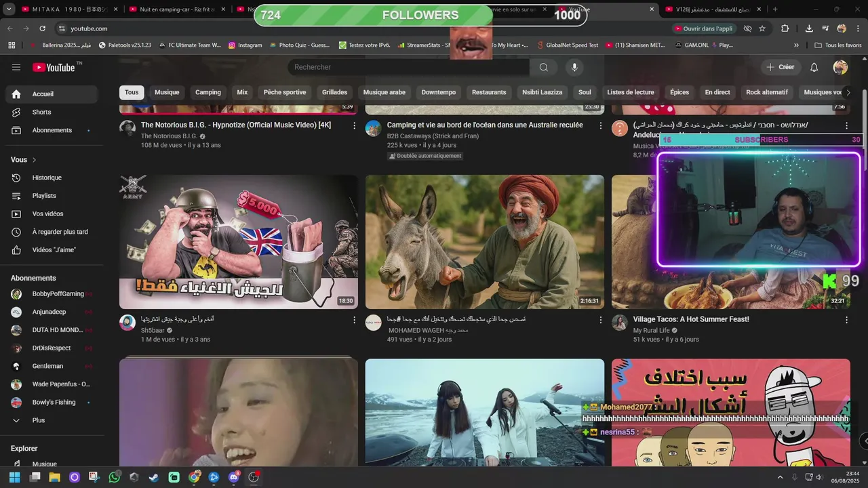Open the notifications bell
868x488 pixels.
(x=814, y=67)
